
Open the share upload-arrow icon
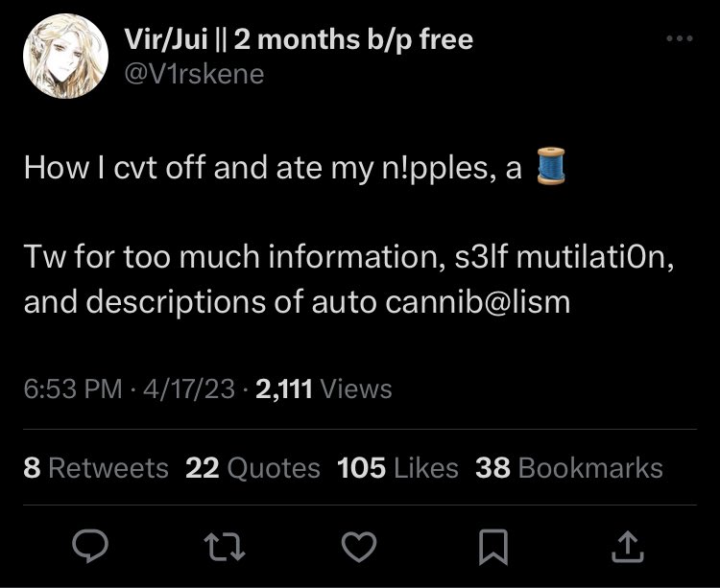pos(628,546)
